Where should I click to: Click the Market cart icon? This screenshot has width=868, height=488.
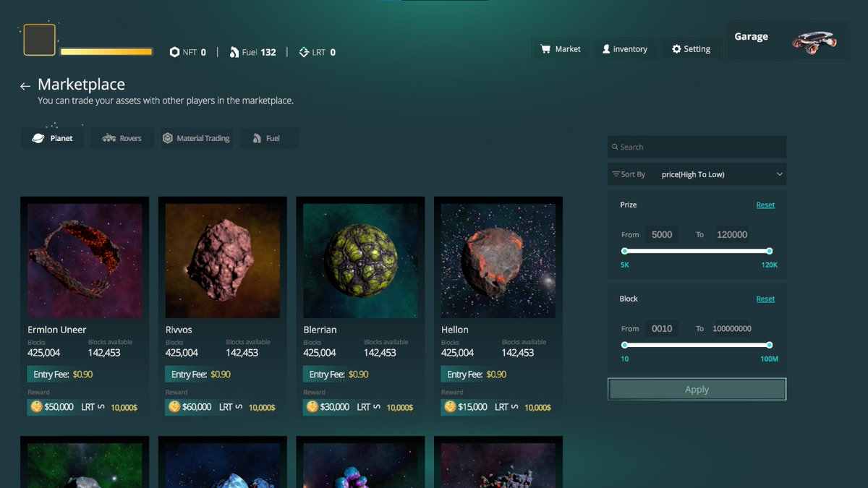click(545, 49)
